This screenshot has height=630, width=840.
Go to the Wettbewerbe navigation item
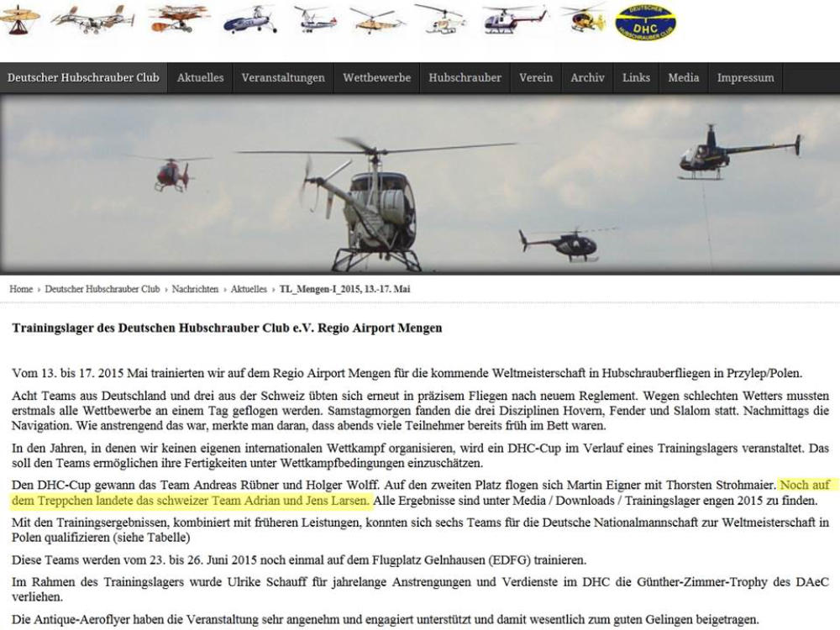coord(376,77)
